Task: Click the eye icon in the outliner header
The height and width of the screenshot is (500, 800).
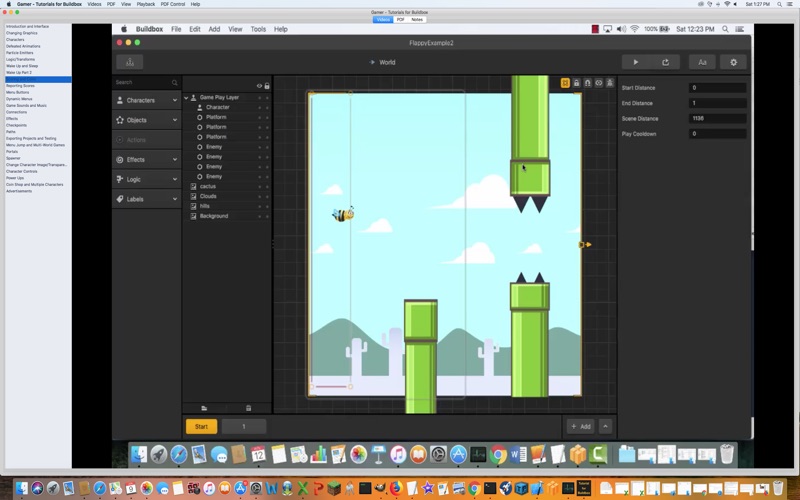Action: [259, 86]
